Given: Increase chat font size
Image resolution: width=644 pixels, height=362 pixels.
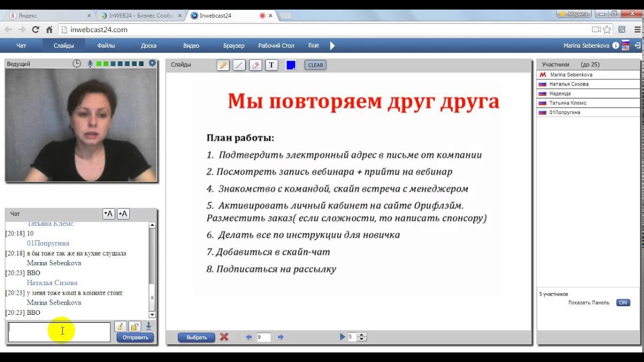Looking at the screenshot, I should click(x=123, y=214).
